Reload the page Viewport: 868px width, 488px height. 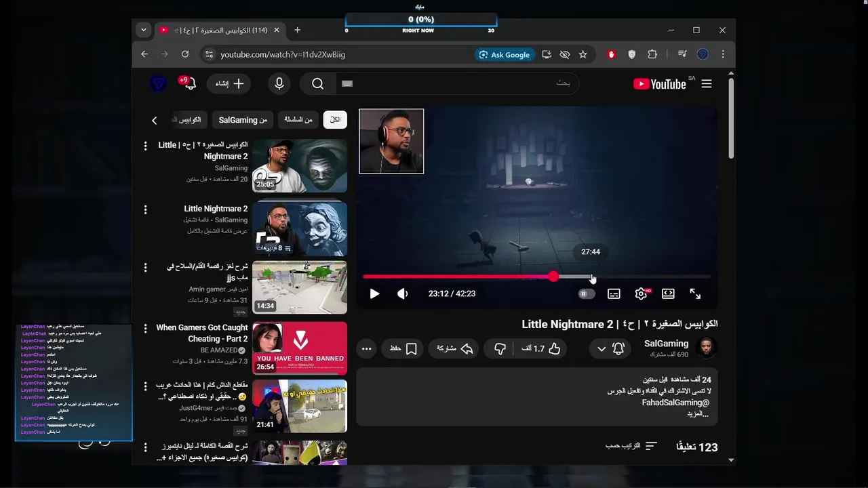(x=184, y=54)
